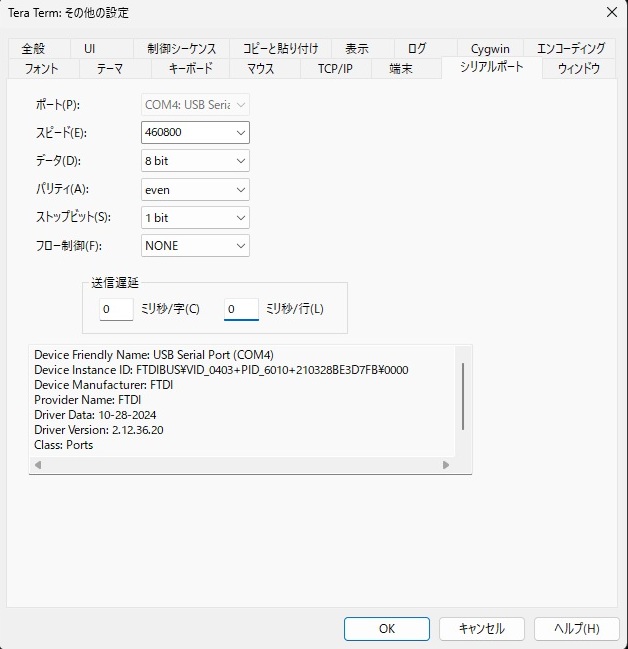This screenshot has width=628, height=649.
Task: Click the ミリ秒/行 delay input field
Action: tap(241, 309)
